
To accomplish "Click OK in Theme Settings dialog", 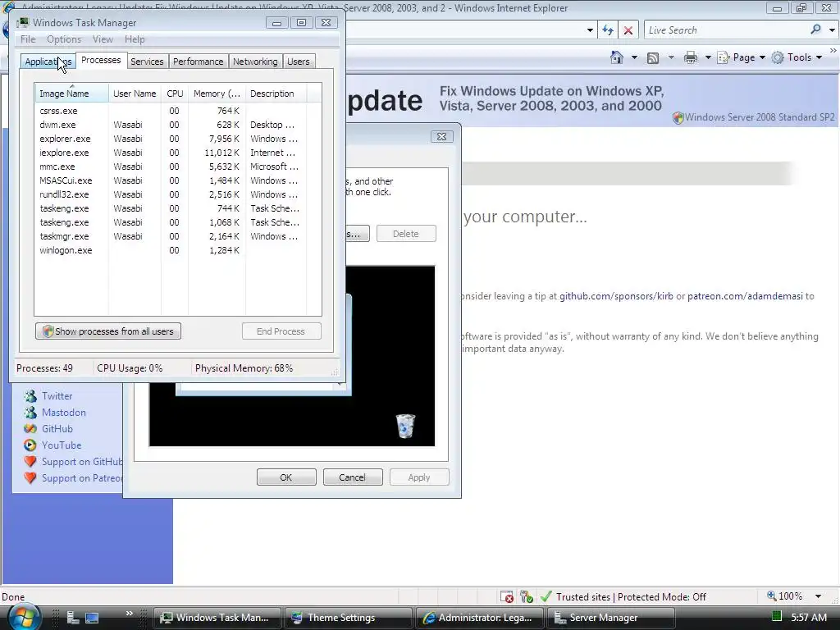I will click(x=286, y=477).
